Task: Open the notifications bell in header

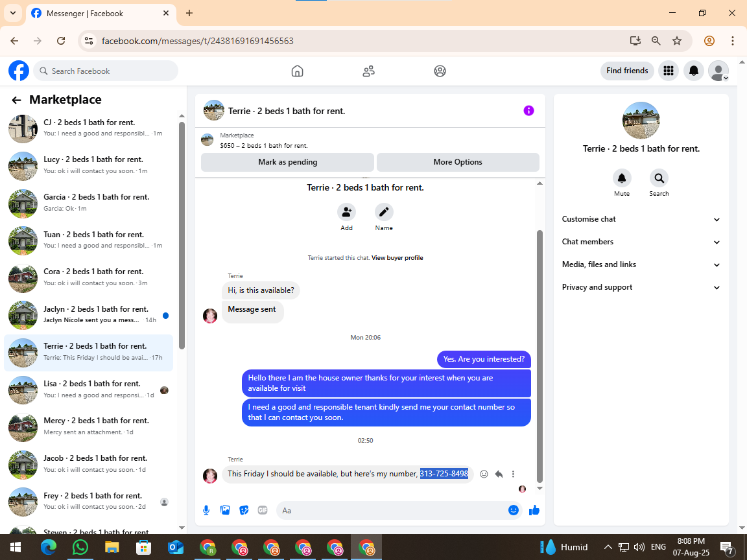Action: click(694, 71)
